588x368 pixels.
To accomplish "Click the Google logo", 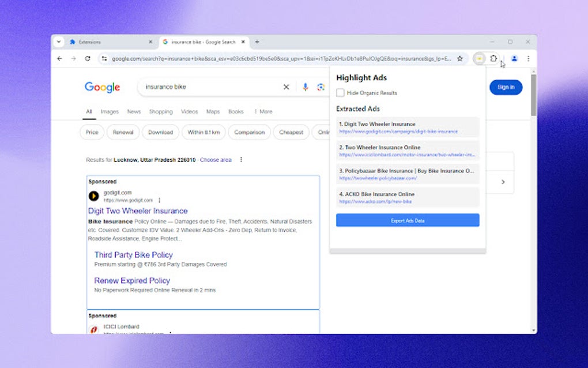I will (102, 87).
